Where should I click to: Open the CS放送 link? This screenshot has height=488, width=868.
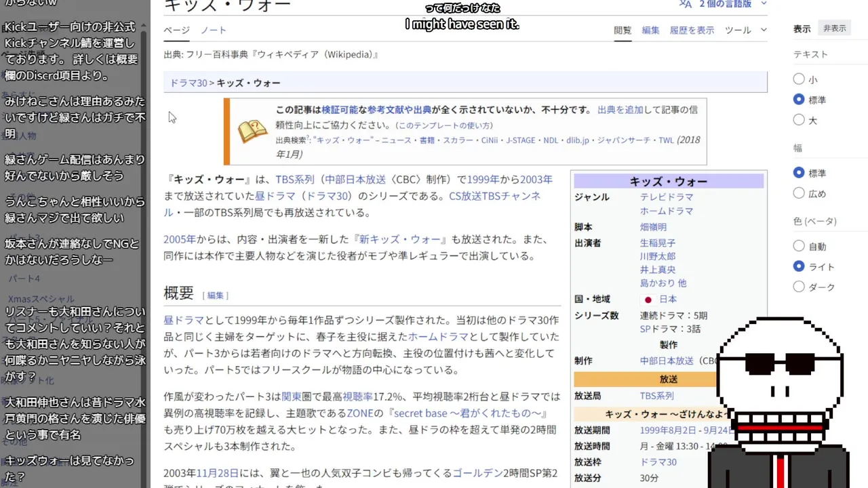[x=465, y=196]
